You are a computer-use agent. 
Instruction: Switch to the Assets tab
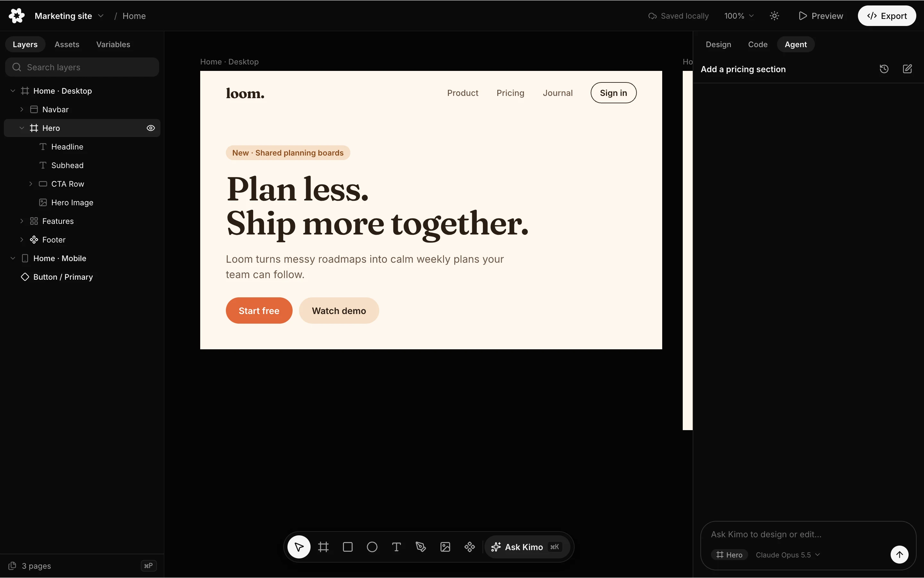click(x=67, y=44)
